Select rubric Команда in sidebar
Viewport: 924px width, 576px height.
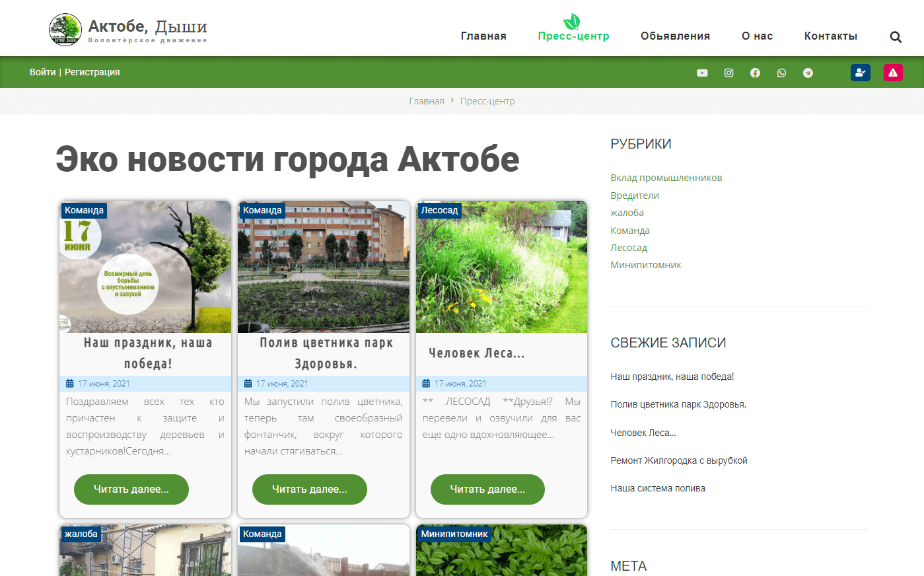click(x=630, y=231)
